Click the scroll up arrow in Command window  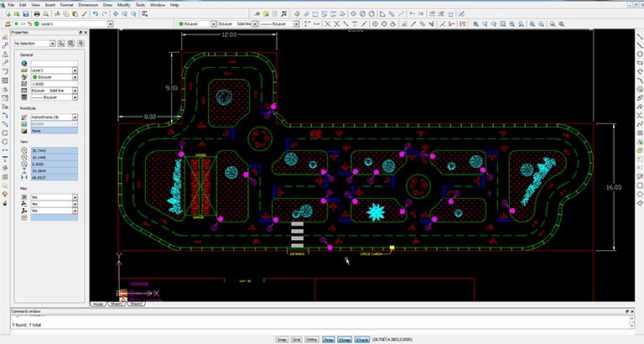pos(632,319)
